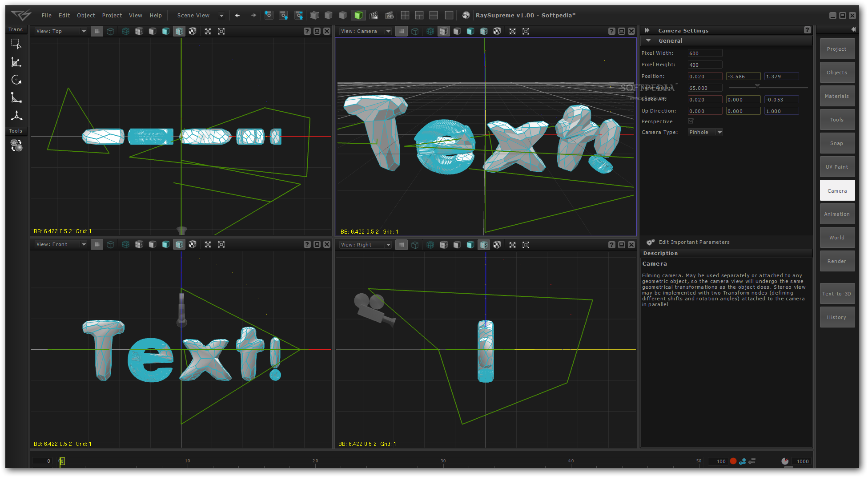Click the Render button in sidebar

pyautogui.click(x=837, y=261)
